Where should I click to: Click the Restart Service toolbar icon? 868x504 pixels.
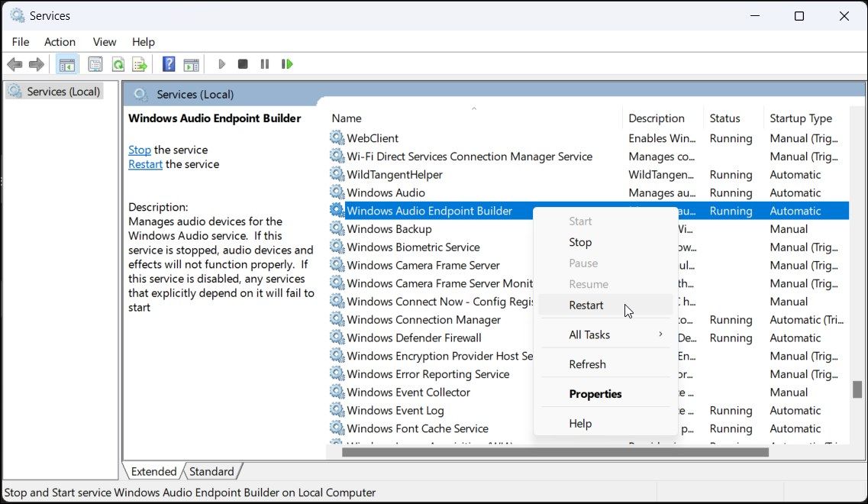[287, 64]
